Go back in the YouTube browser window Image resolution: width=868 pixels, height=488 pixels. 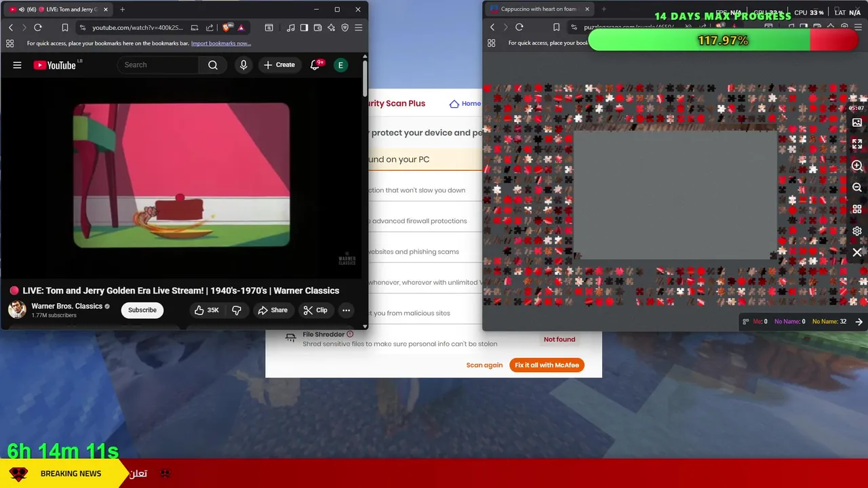pos(11,28)
